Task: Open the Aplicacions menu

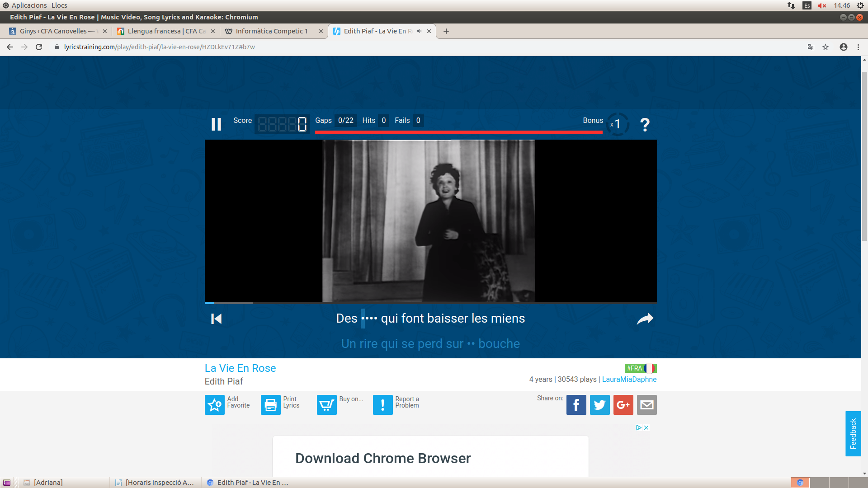Action: 29,5
